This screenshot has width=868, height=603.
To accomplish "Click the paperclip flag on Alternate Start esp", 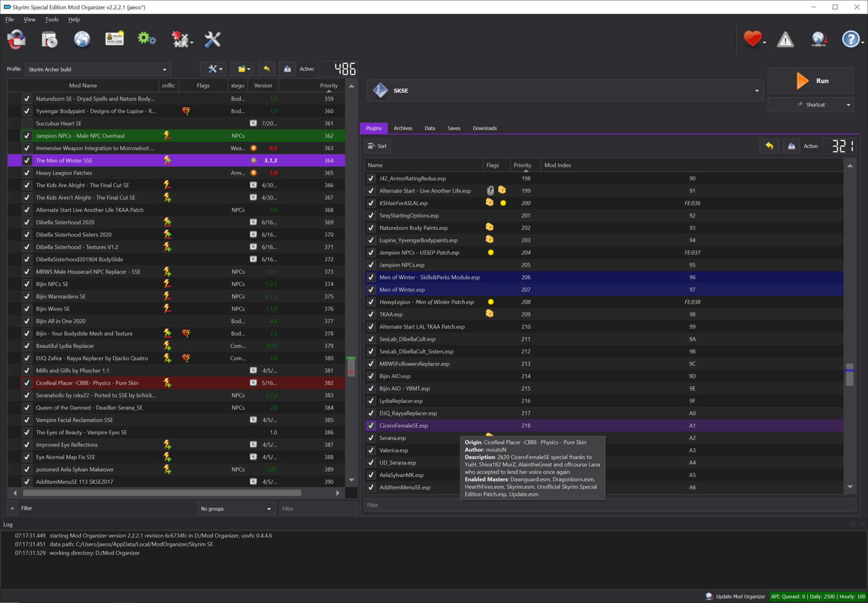I will point(491,190).
